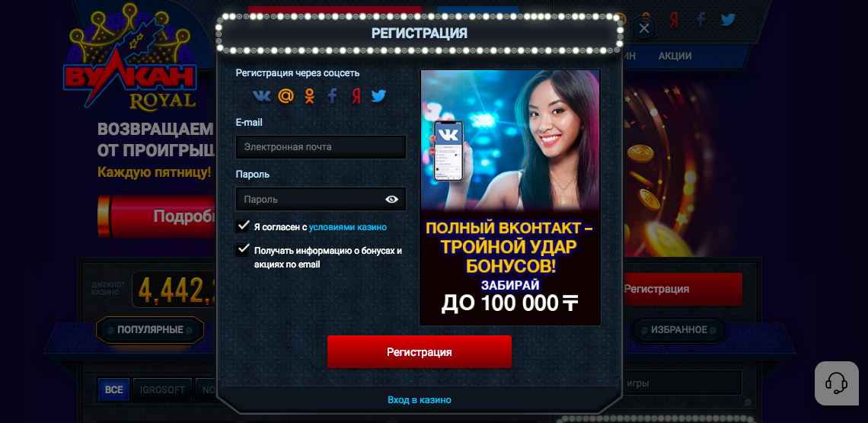Screen dimensions: 868x423
Task: Click Twitter icon in page header
Action: (x=728, y=20)
